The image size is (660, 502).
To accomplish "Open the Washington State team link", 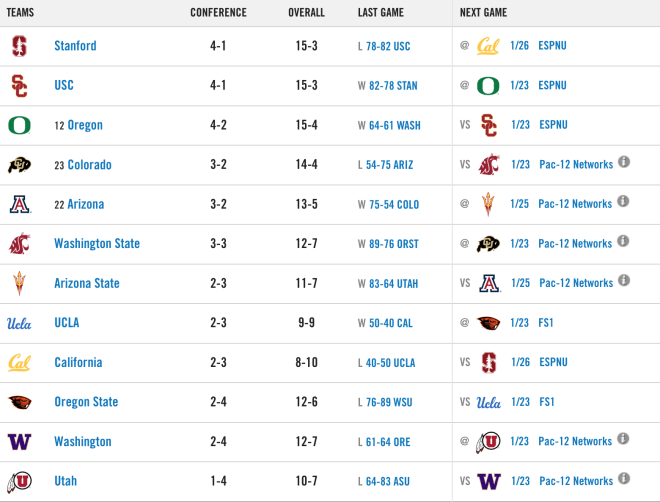I will (97, 244).
